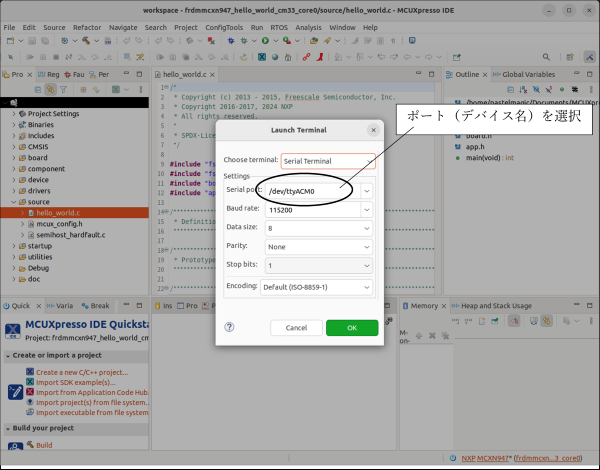Expand the Serial port dropdown arrow
This screenshot has width=600, height=470.
point(367,190)
